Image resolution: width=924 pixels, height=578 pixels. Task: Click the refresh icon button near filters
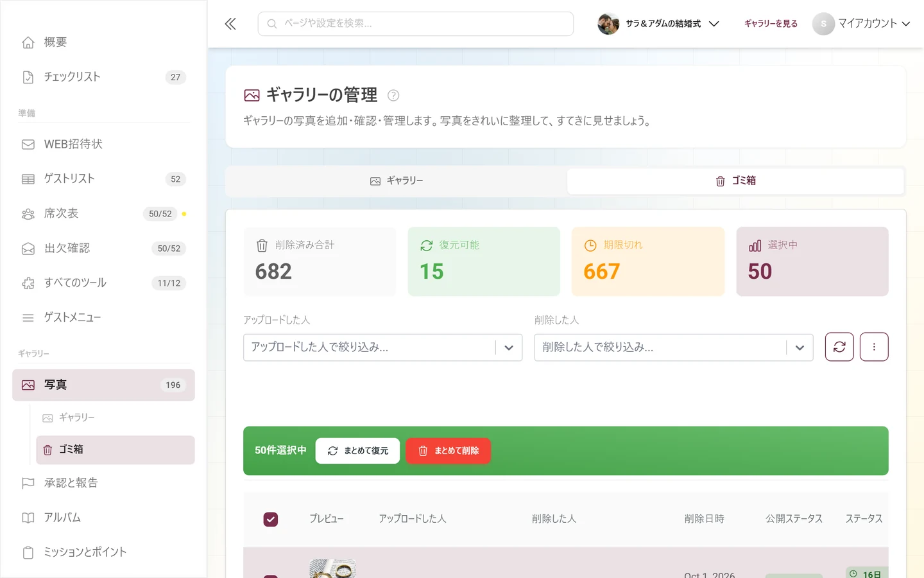pyautogui.click(x=839, y=347)
